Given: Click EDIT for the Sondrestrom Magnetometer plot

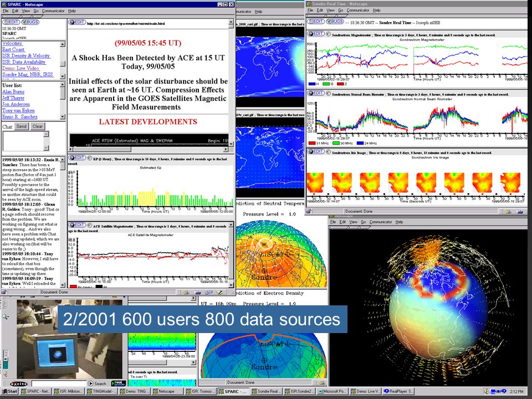Looking at the screenshot, I should 316,34.
